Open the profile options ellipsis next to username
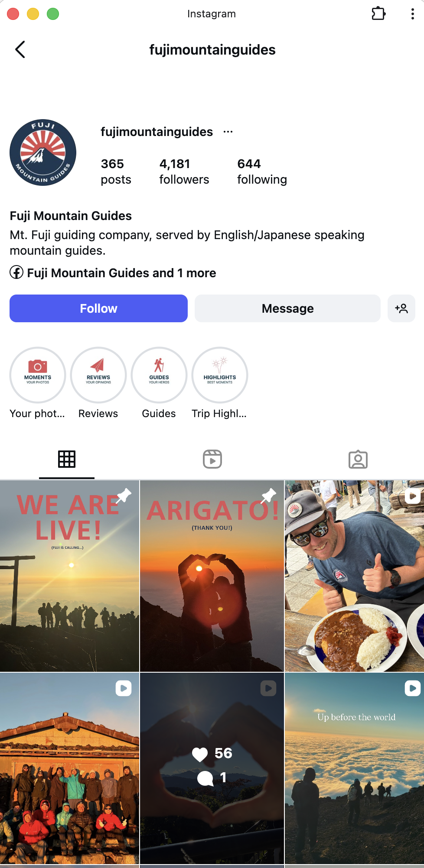This screenshot has height=868, width=424. (x=228, y=132)
